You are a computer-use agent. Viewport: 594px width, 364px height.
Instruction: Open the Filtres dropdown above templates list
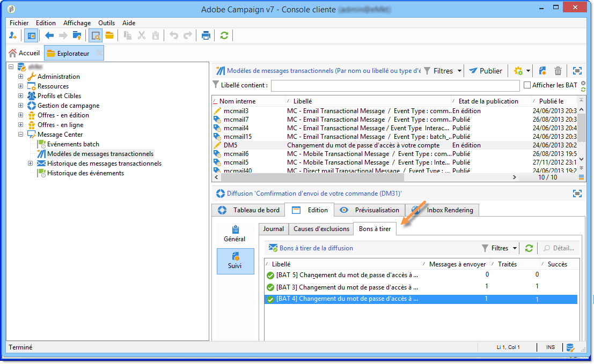pyautogui.click(x=443, y=71)
